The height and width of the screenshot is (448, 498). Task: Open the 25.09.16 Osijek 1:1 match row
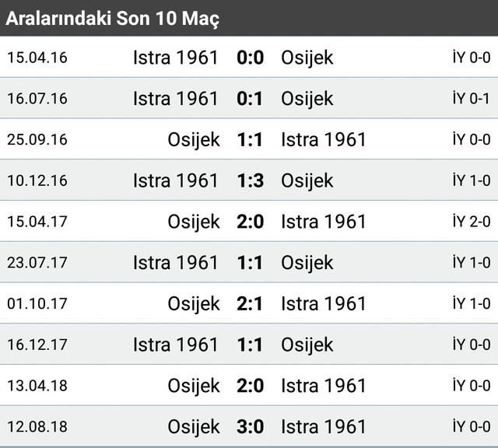[x=249, y=139]
